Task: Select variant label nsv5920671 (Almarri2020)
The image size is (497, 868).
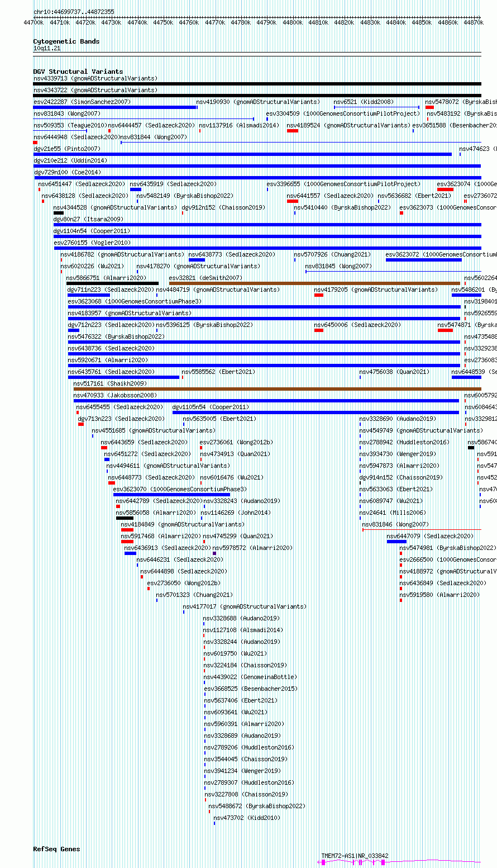Action: 107,360
